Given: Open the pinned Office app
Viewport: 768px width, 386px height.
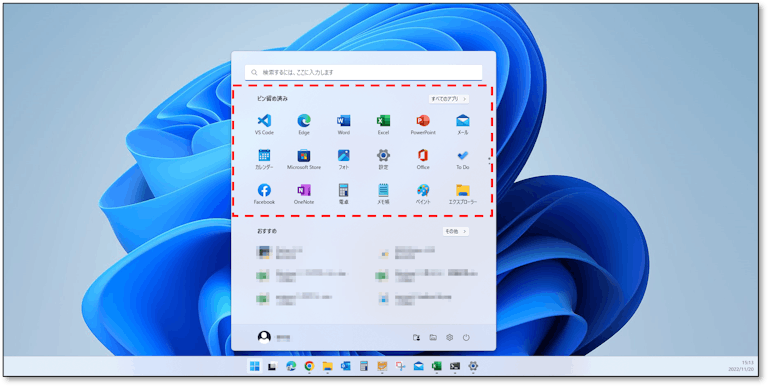Looking at the screenshot, I should coord(423,159).
